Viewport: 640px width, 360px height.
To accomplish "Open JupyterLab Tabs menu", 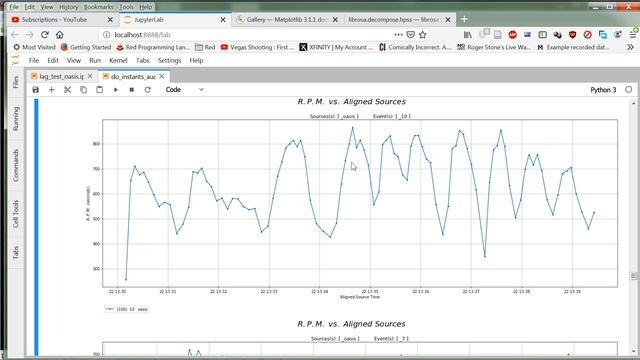I will pyautogui.click(x=142, y=60).
